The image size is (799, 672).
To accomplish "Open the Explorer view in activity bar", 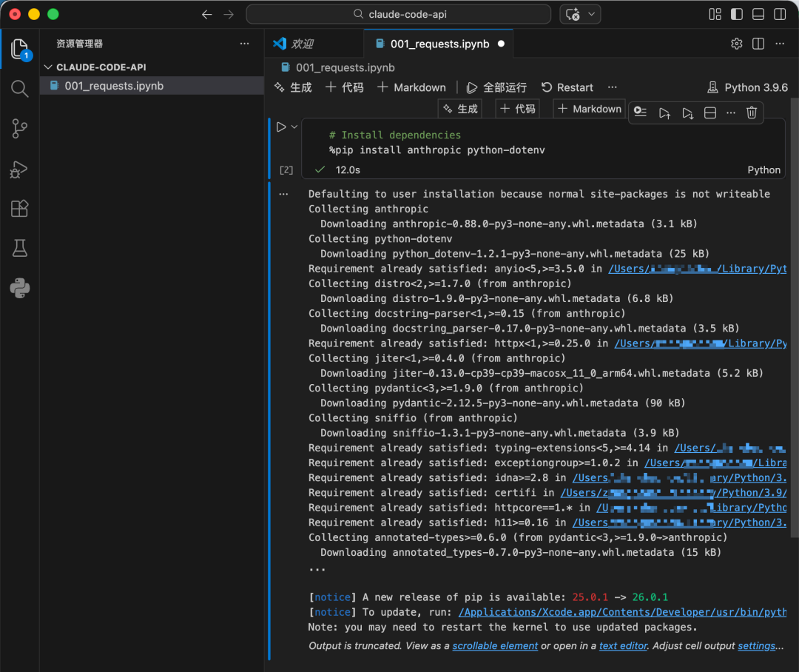I will coord(19,50).
